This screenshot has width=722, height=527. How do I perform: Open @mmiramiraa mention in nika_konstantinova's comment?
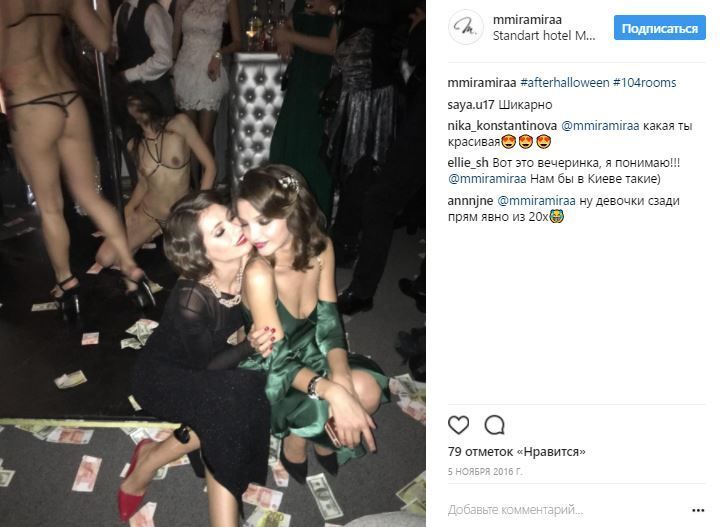(600, 126)
